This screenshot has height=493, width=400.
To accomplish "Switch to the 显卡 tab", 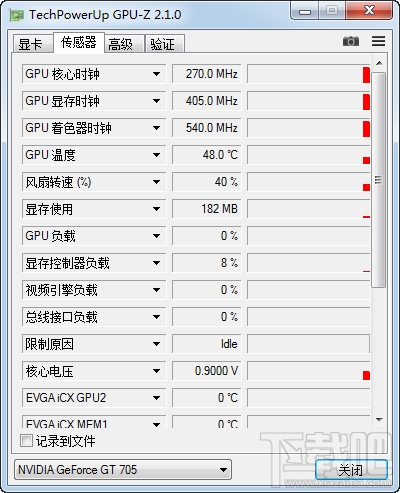I will pos(32,44).
